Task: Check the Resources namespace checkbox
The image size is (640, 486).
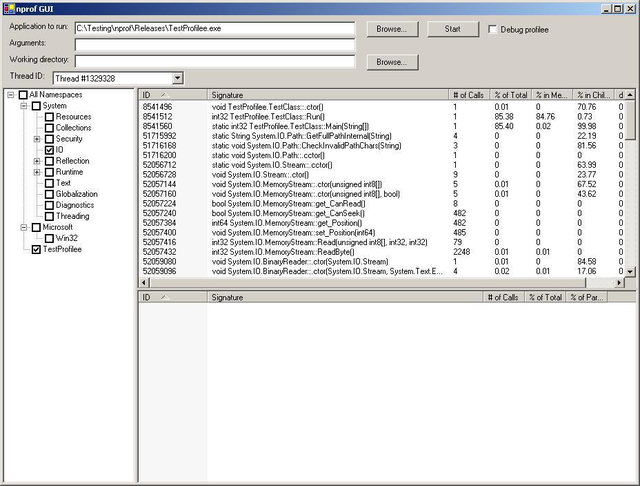Action: tap(49, 117)
